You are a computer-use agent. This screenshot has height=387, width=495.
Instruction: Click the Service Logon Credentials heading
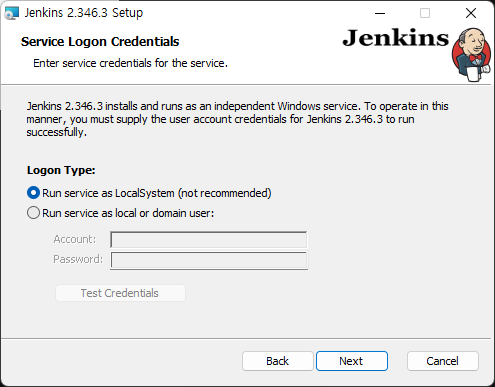tap(100, 42)
